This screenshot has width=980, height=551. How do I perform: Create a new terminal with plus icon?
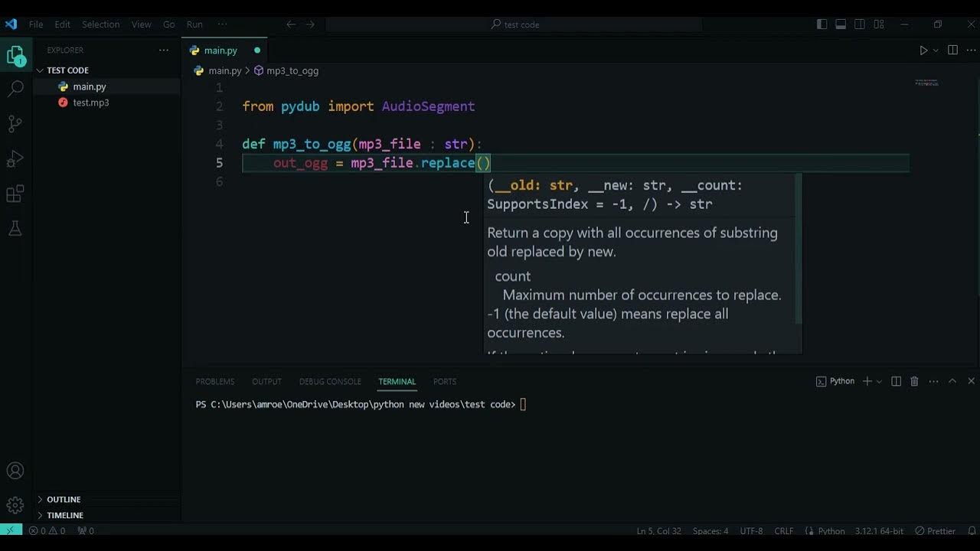point(867,381)
